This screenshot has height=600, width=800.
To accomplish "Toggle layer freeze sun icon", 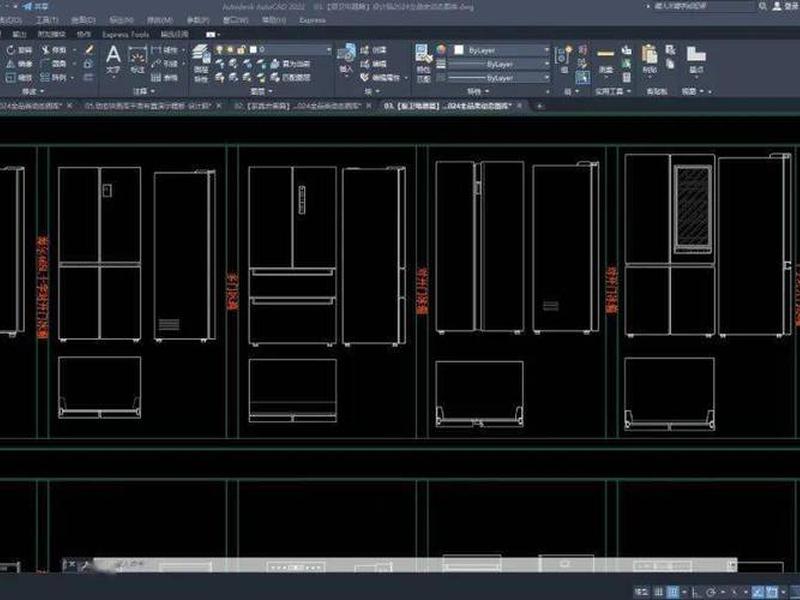I will [230, 50].
